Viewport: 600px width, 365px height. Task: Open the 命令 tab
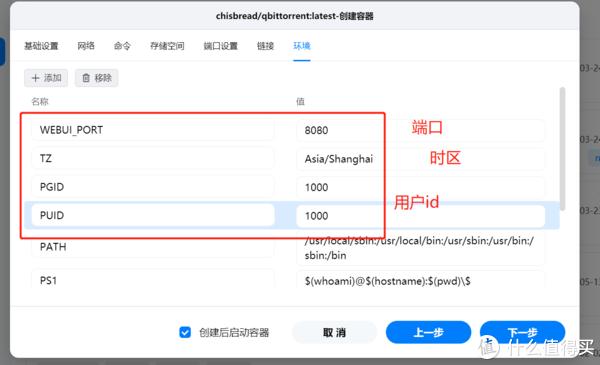tap(122, 46)
